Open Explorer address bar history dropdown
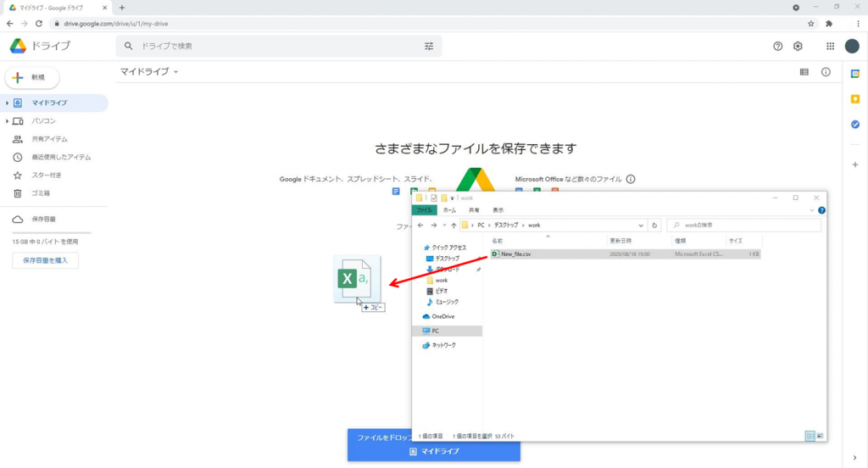Image resolution: width=868 pixels, height=468 pixels. pyautogui.click(x=641, y=226)
